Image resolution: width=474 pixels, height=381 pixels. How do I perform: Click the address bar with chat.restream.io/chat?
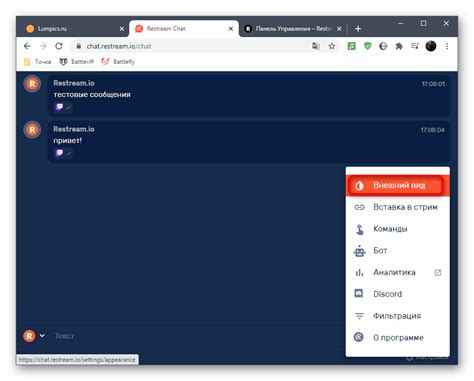(205, 46)
